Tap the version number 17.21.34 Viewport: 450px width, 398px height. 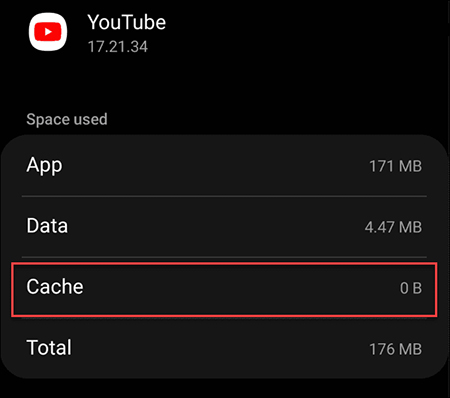click(x=117, y=47)
